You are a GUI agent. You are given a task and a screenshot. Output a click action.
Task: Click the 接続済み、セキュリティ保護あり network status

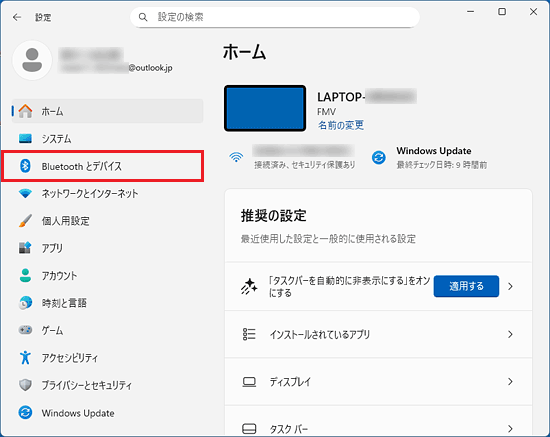pos(304,165)
